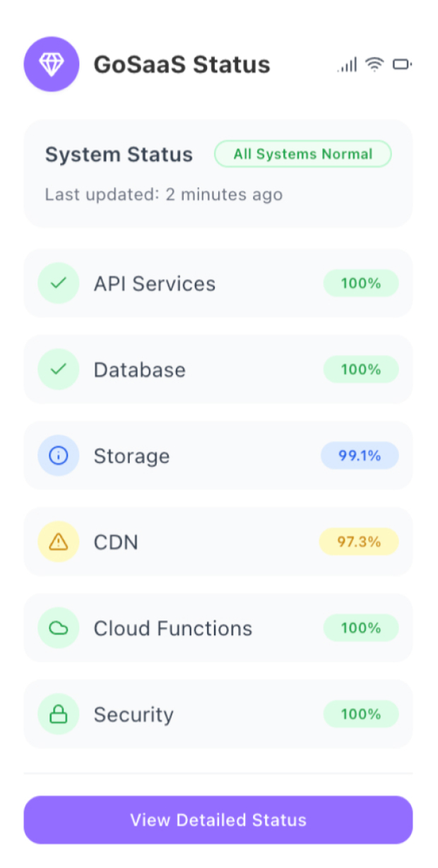Tap the cellular signal bars icon

point(348,65)
